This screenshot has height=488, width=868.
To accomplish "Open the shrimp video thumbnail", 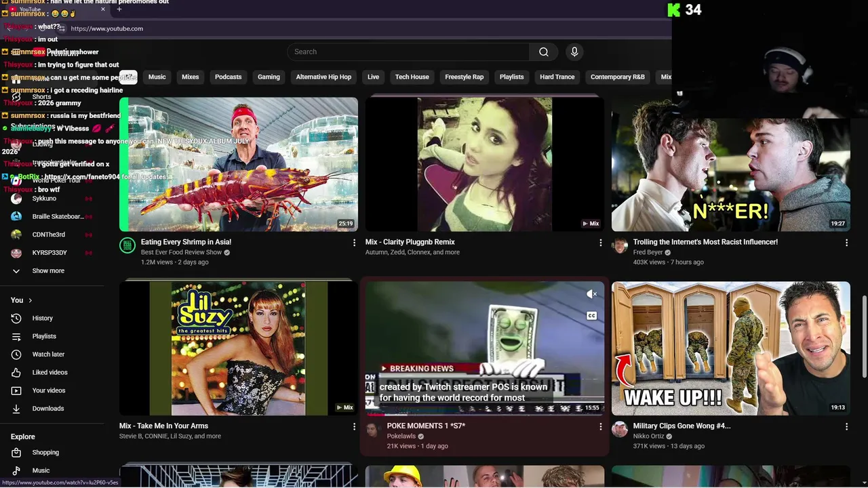I will [239, 164].
